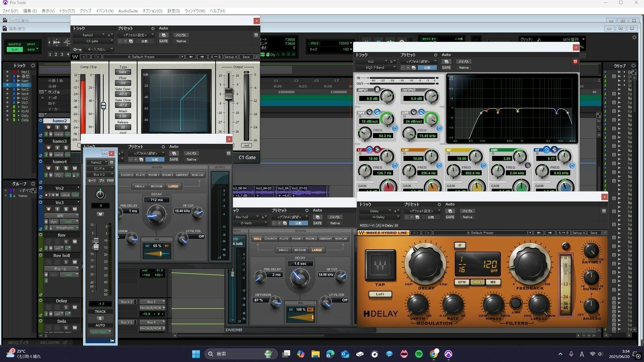Mute the hamo4 track
This screenshot has width=644, height=362.
[x=74, y=168]
